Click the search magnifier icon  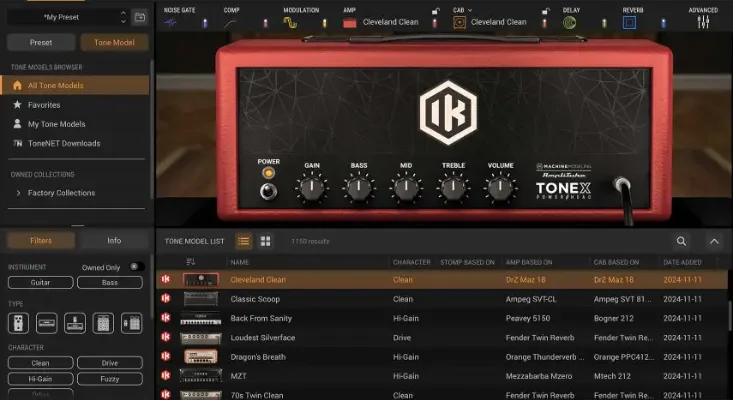[682, 241]
